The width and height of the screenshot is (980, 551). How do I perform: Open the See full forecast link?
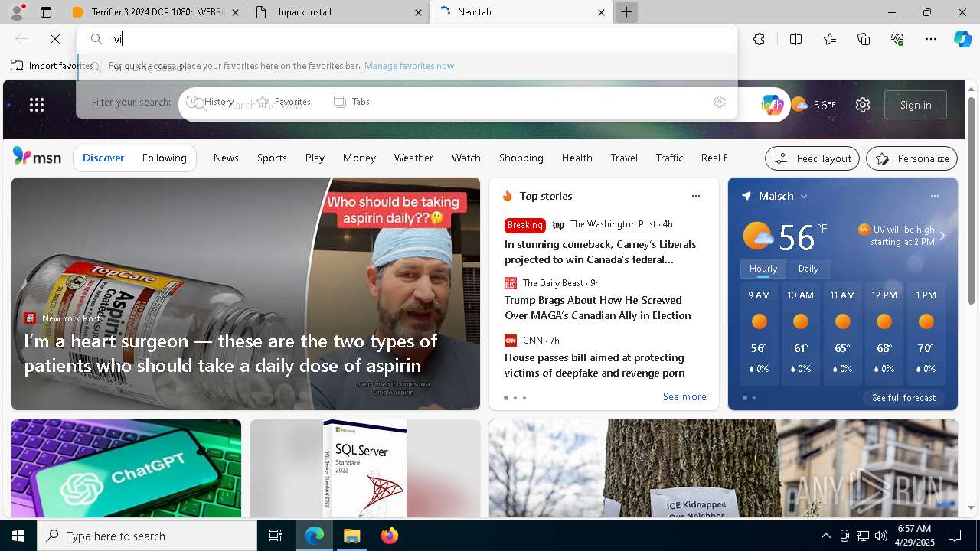tap(903, 398)
